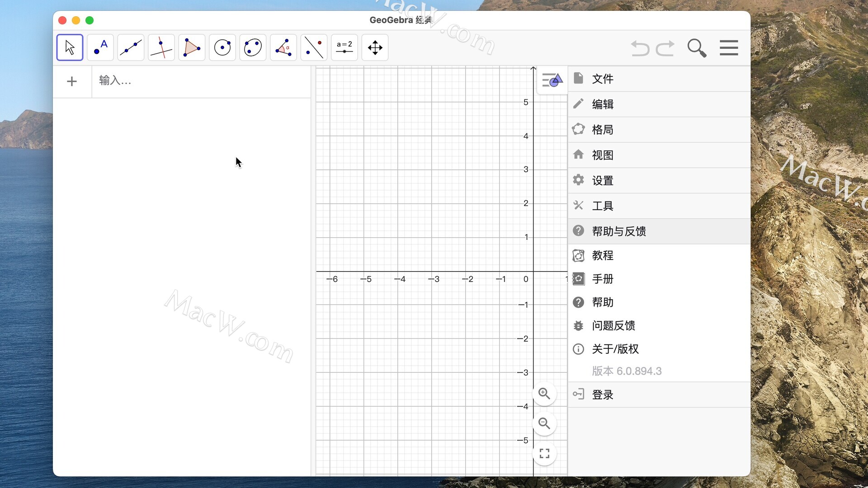Click the perspectives icon beside 格局
868x488 pixels.
tap(578, 129)
